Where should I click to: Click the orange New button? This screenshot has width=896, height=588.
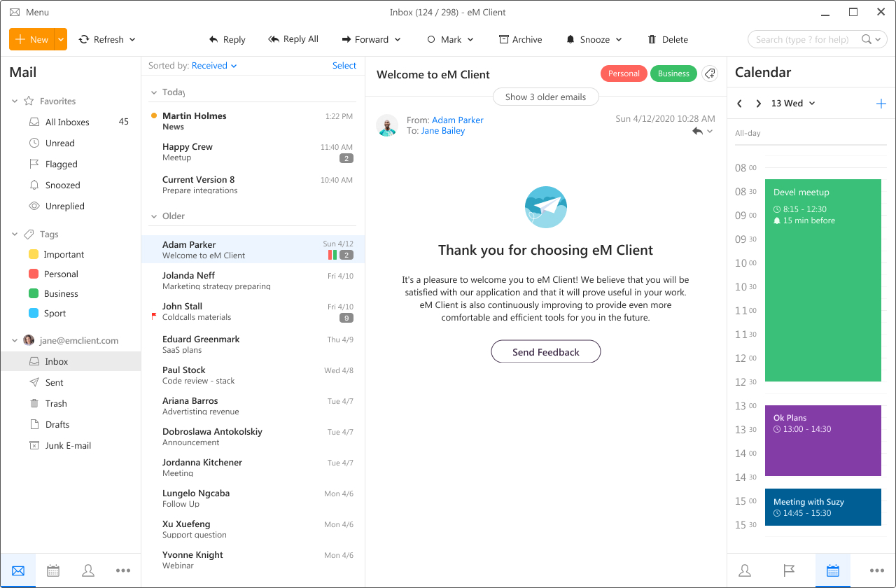[32, 39]
